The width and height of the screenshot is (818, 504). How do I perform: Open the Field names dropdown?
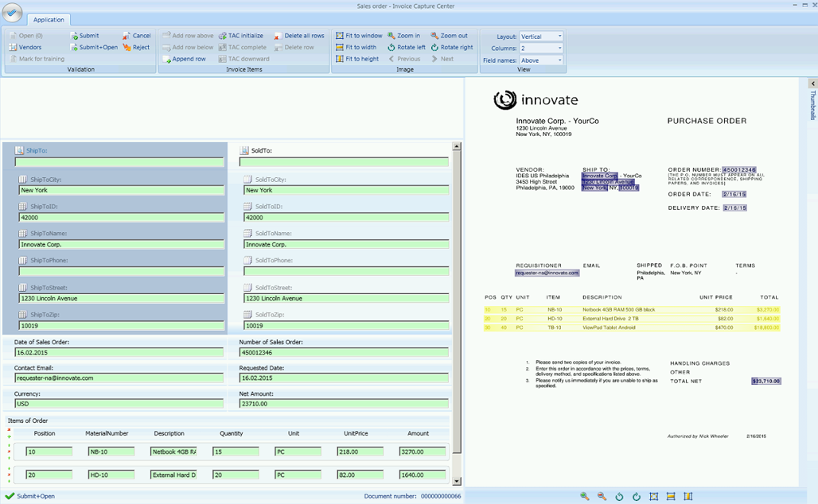tap(541, 60)
